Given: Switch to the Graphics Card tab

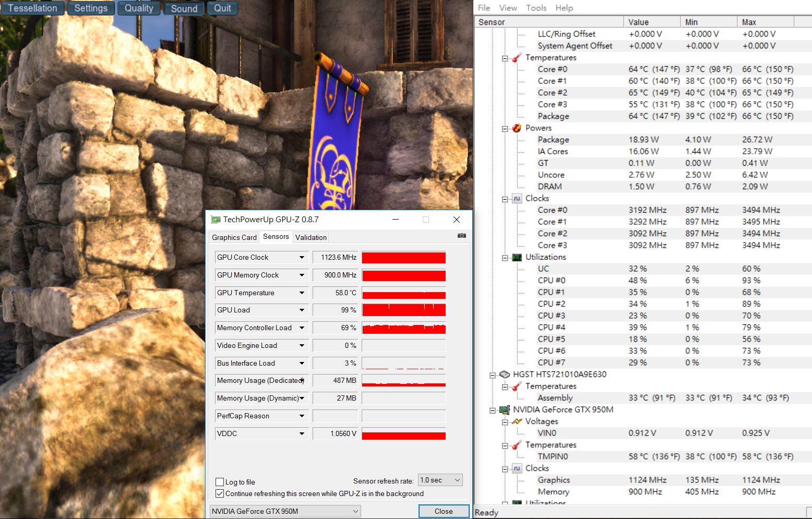Looking at the screenshot, I should [234, 237].
